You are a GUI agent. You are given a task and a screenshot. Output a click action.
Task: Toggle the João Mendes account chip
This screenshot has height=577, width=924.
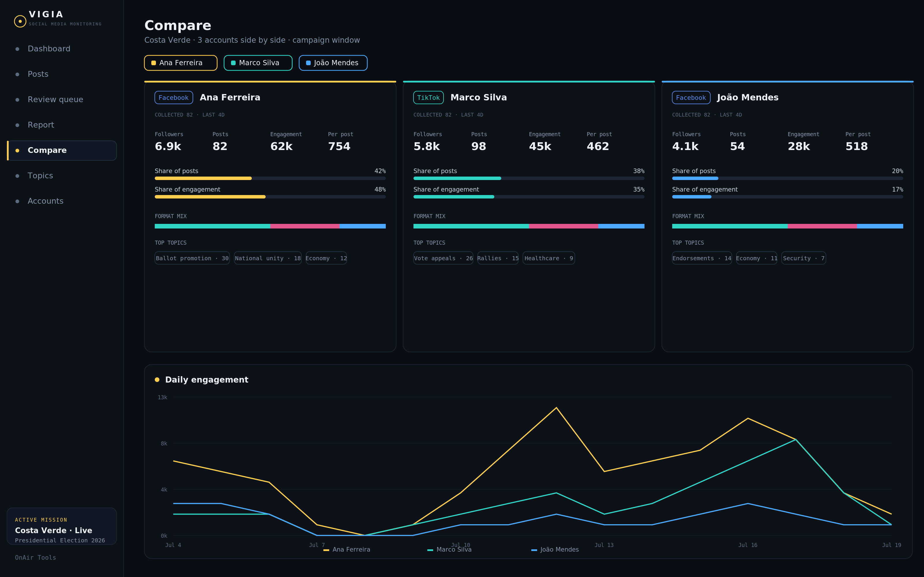pyautogui.click(x=333, y=63)
